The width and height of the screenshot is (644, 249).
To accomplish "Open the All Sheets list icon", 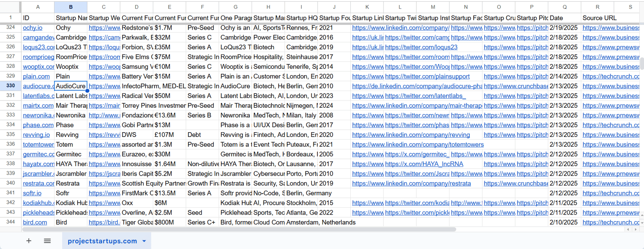I will [47, 241].
